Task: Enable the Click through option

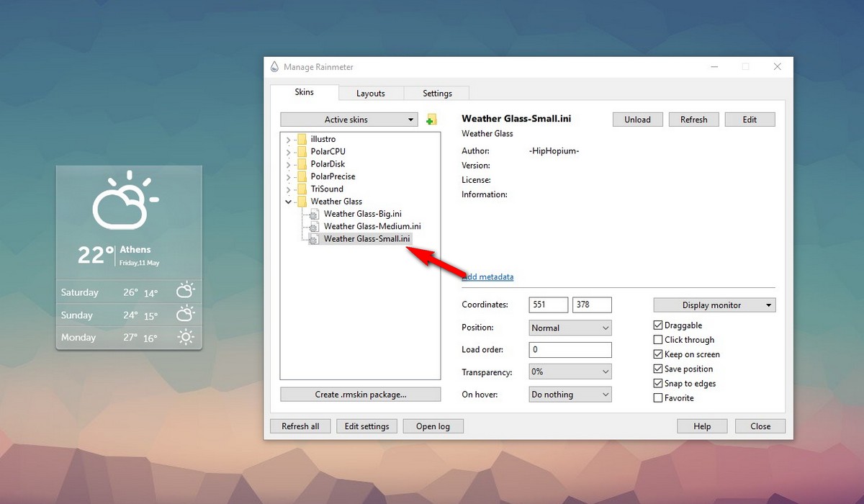Action: [x=657, y=339]
